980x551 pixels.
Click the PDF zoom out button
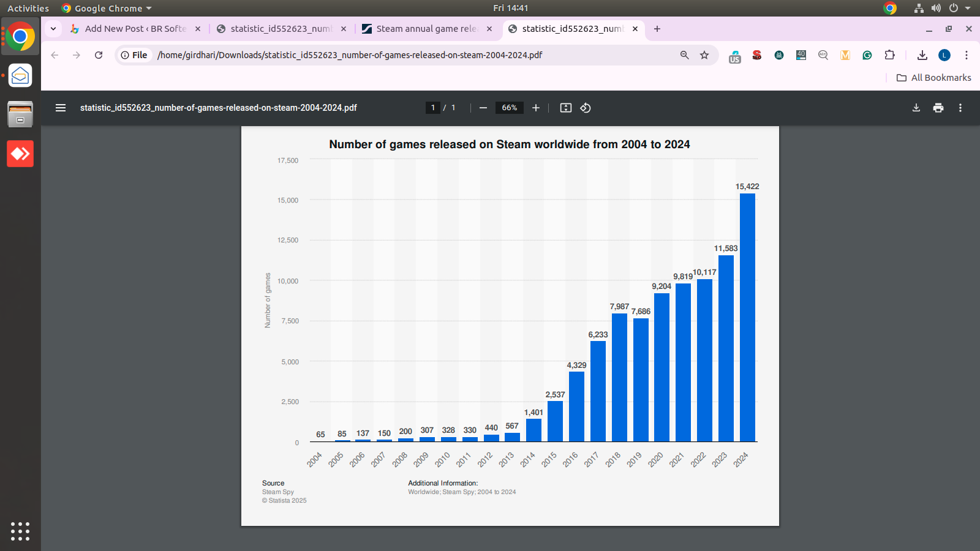pyautogui.click(x=483, y=108)
